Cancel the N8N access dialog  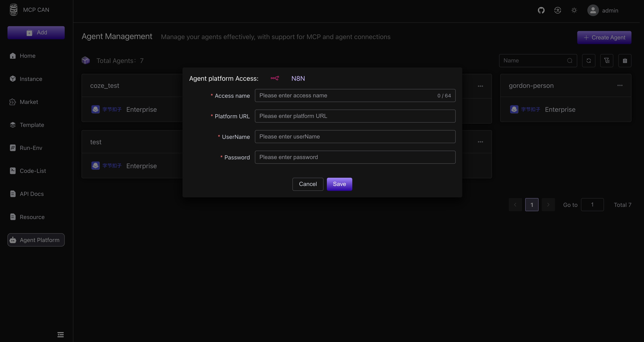[x=308, y=184]
